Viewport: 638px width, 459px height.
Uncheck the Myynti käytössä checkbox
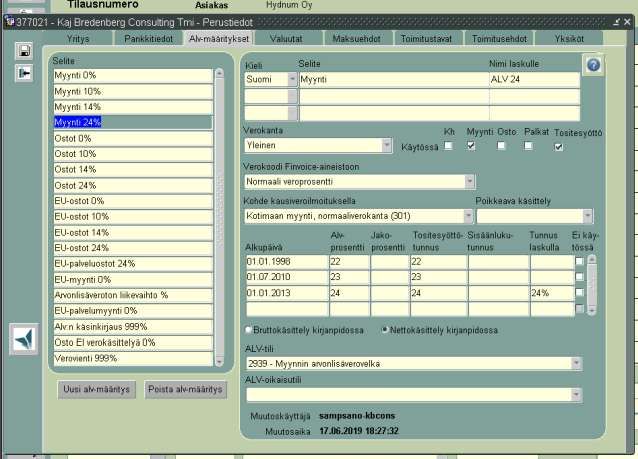pyautogui.click(x=471, y=145)
